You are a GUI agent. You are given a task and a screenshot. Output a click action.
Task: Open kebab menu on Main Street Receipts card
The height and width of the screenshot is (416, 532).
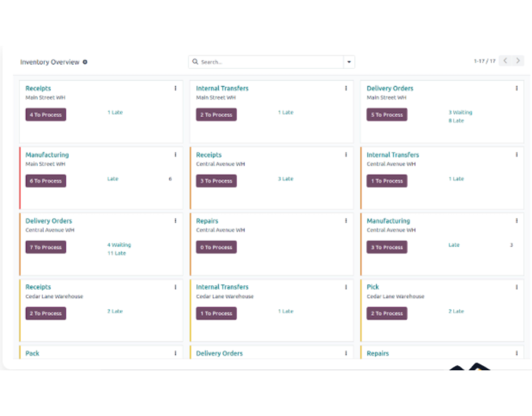(175, 88)
